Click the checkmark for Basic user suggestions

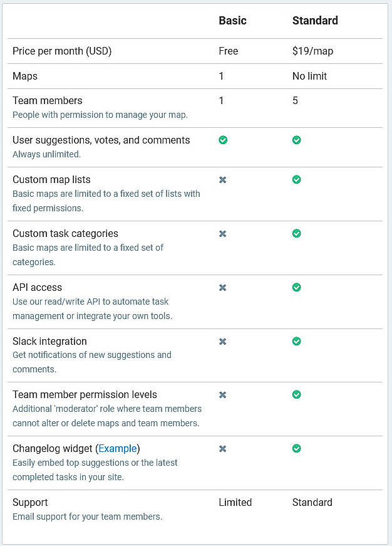click(222, 140)
